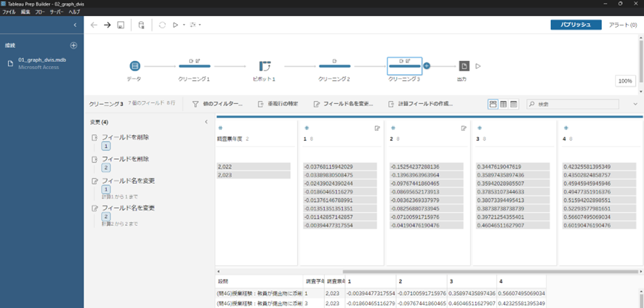
Task: Run the output step with the play arrow
Action: [478, 65]
